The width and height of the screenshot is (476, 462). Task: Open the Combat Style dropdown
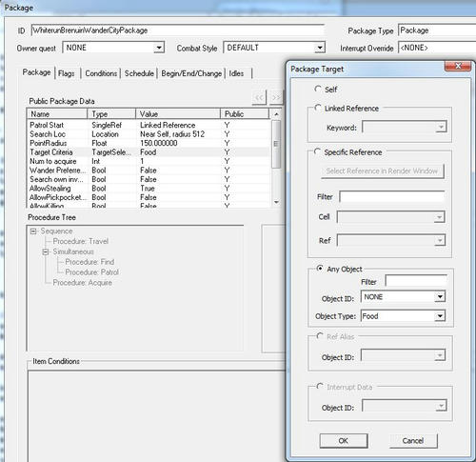320,48
